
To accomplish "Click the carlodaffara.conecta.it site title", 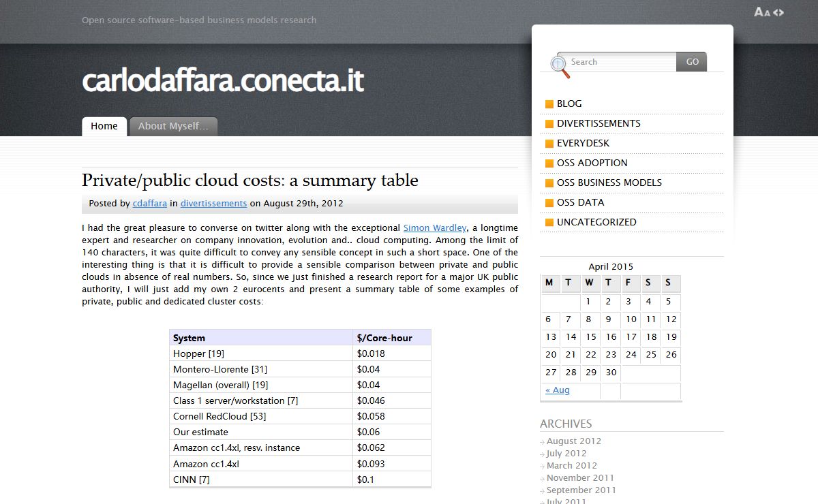I will [x=223, y=81].
